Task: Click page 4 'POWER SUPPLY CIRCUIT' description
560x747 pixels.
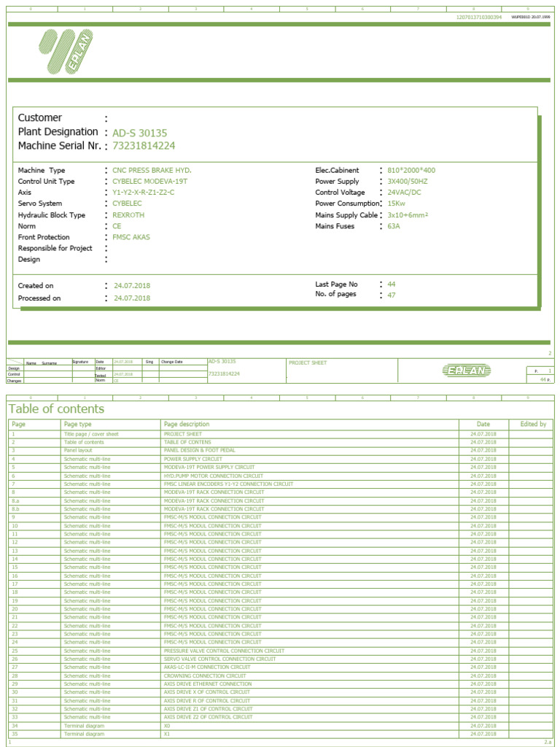Action: [192, 460]
